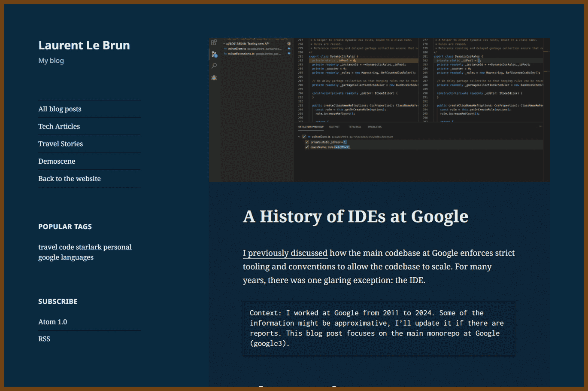Collapse the editorDom.ts node in Refactor Preview

click(299, 137)
